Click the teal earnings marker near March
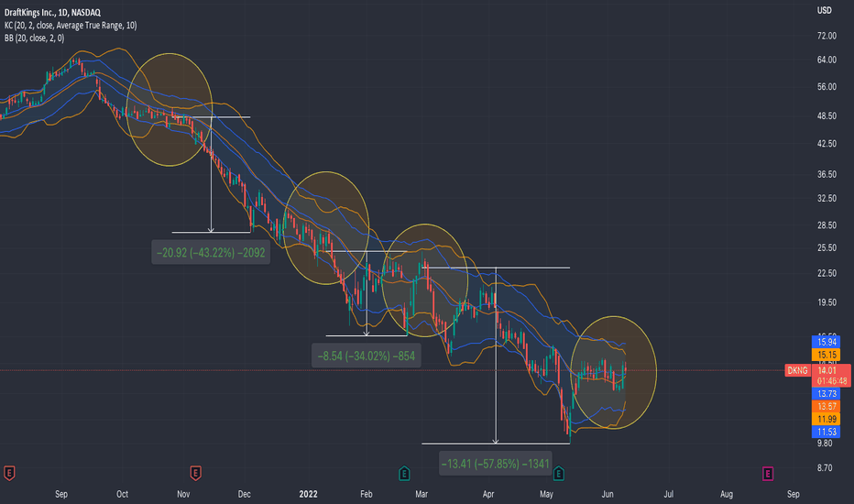This screenshot has width=854, height=504. [x=404, y=473]
